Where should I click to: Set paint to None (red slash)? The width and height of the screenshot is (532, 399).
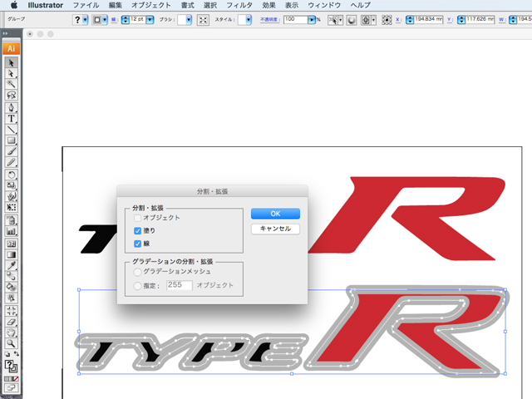[x=16, y=379]
